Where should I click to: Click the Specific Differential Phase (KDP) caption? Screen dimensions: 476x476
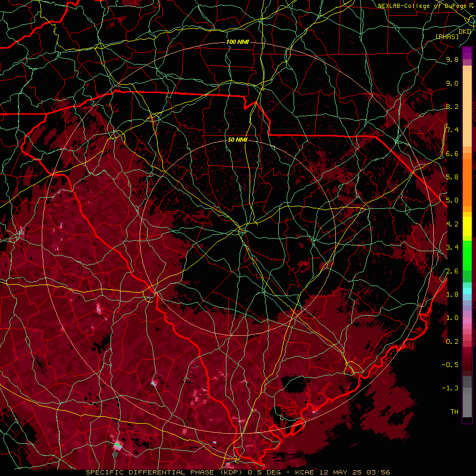166,472
